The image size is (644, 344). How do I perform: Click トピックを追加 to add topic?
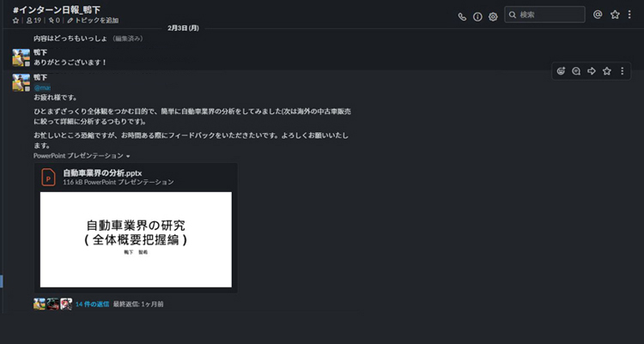[x=93, y=20]
